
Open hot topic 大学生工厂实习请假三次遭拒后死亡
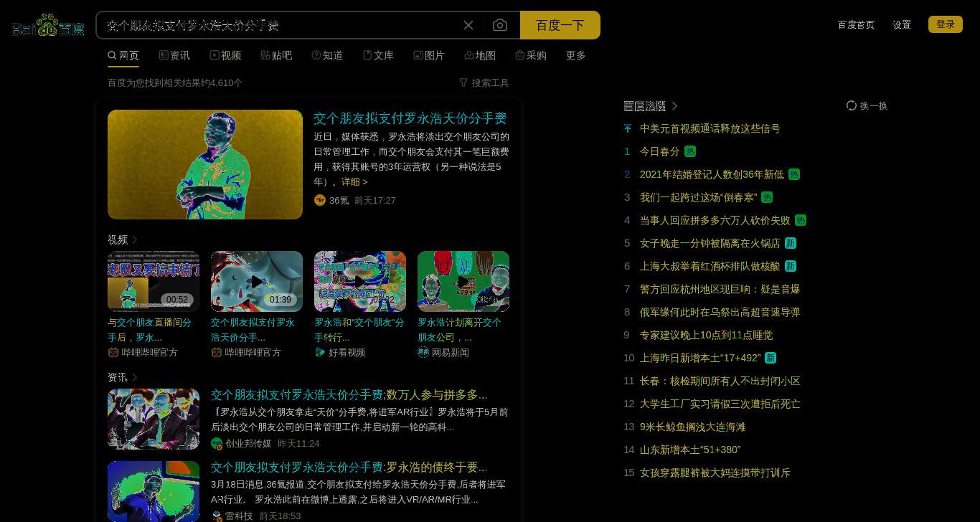coord(720,404)
